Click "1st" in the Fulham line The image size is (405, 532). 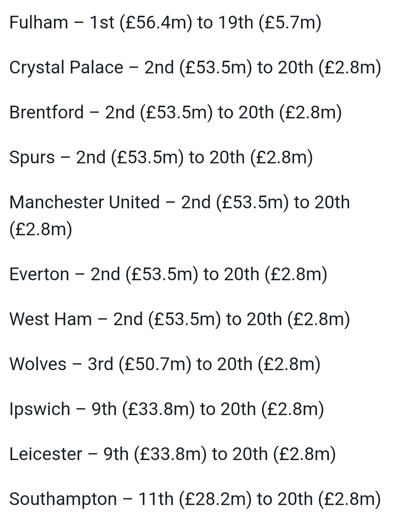[x=102, y=22]
